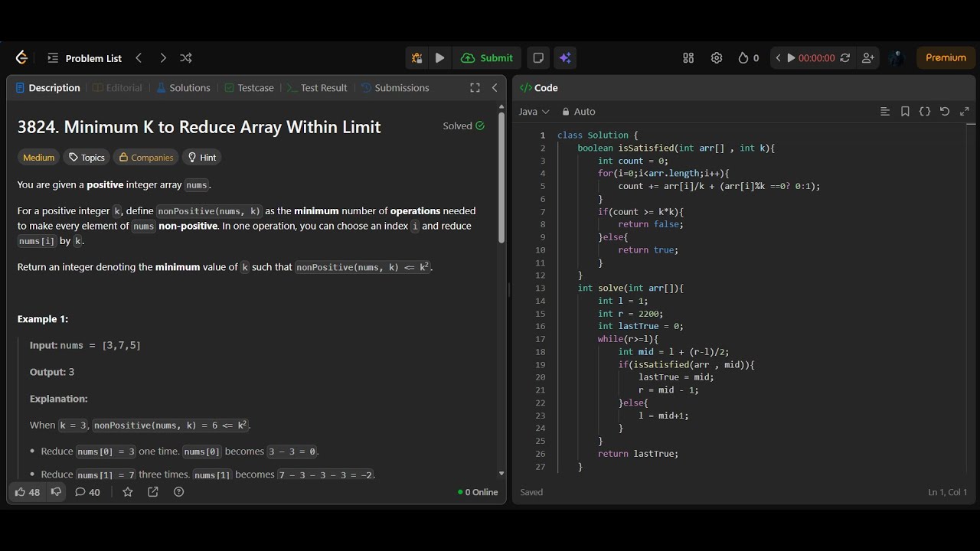Open the Submissions tab

(395, 88)
